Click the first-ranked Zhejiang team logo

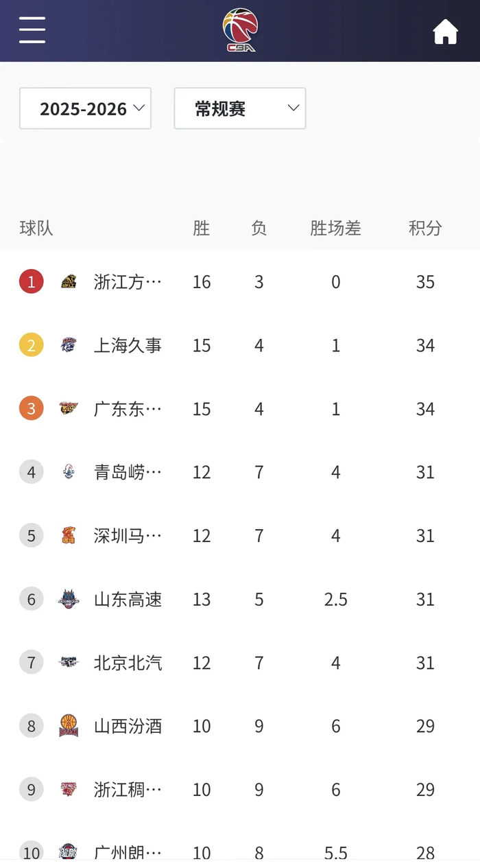tap(69, 281)
